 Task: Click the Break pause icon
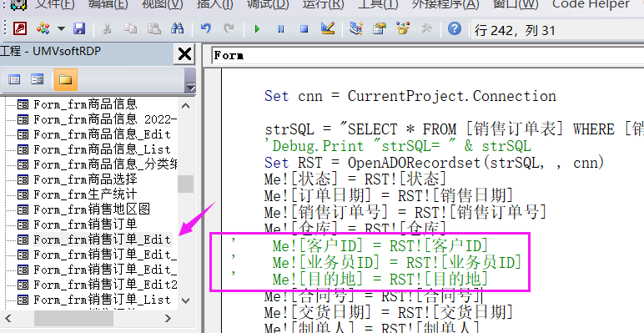[x=281, y=28]
